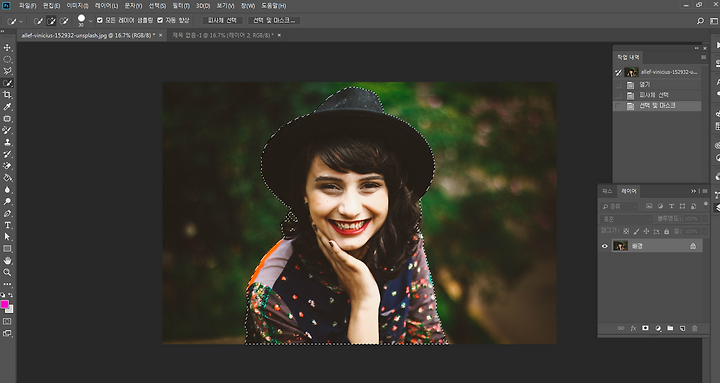Select the Horizontal Type tool
This screenshot has width=720, height=383.
click(x=7, y=225)
